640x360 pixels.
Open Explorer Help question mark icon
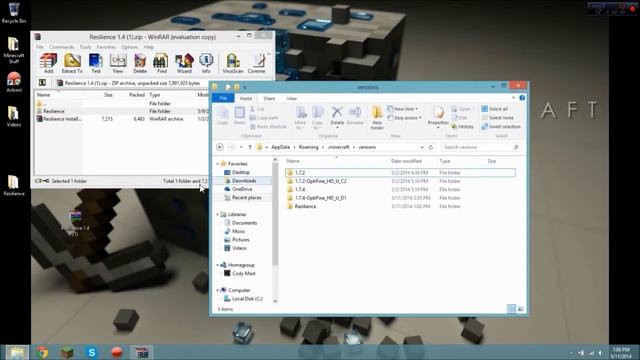click(x=522, y=98)
